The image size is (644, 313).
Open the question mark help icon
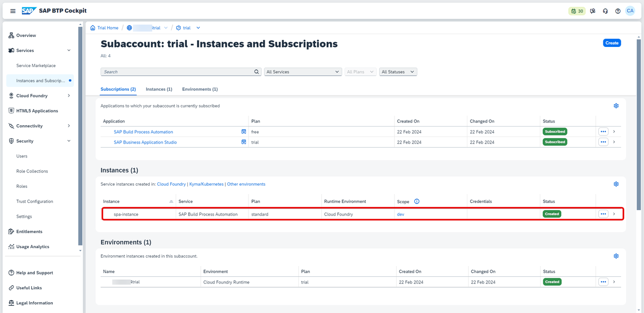pyautogui.click(x=618, y=11)
